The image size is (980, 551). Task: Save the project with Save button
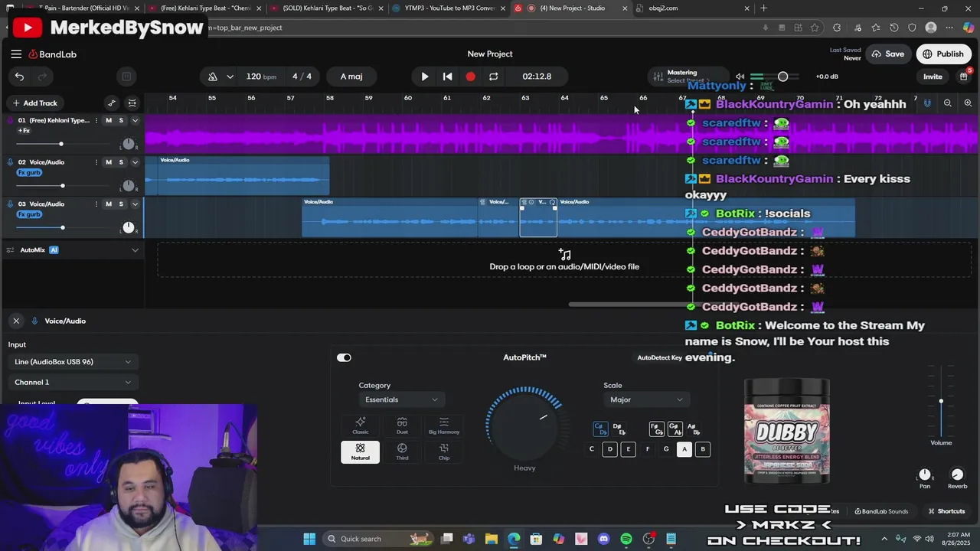pyautogui.click(x=888, y=54)
